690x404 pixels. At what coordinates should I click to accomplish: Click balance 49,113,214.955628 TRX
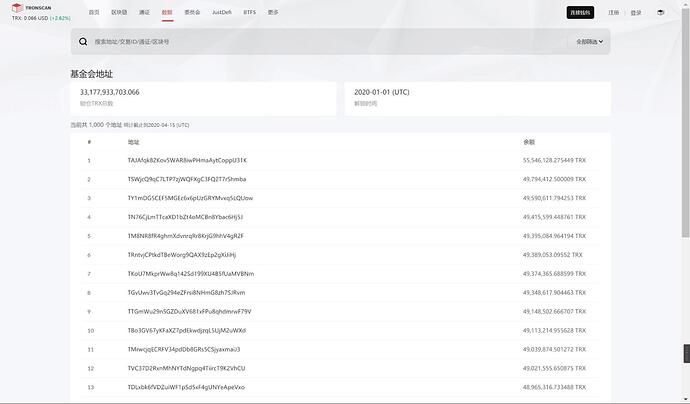(x=554, y=331)
